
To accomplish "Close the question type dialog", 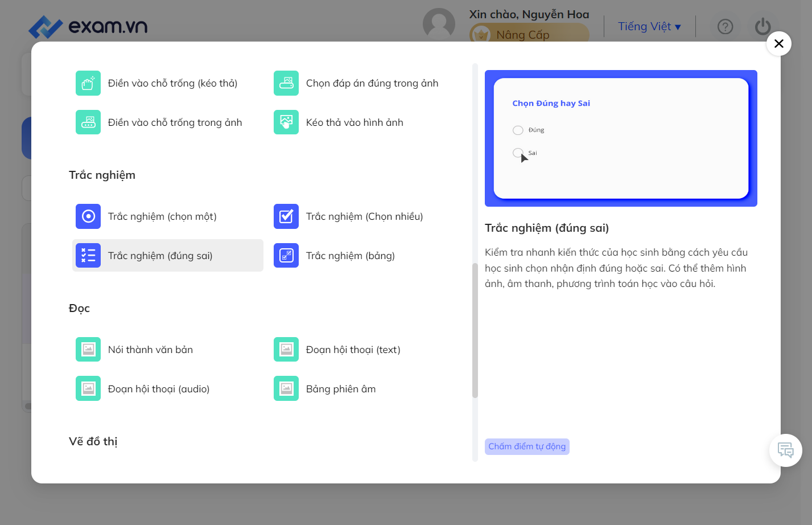I will pos(779,43).
